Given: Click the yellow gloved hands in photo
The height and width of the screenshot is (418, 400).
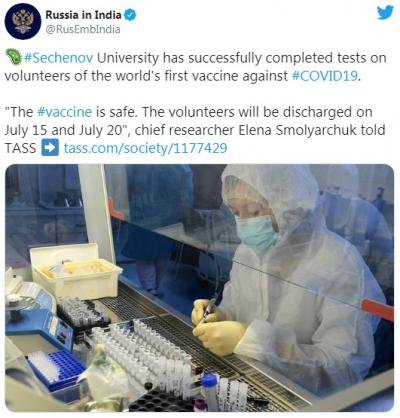Looking at the screenshot, I should (217, 326).
